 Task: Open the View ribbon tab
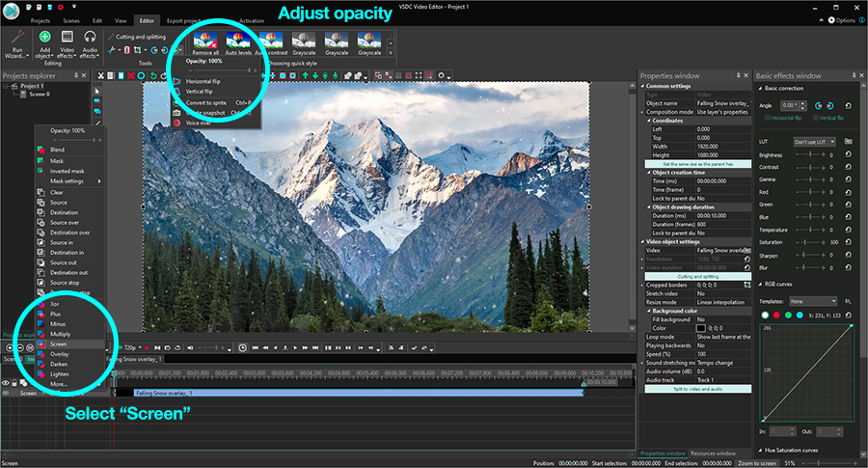[121, 20]
